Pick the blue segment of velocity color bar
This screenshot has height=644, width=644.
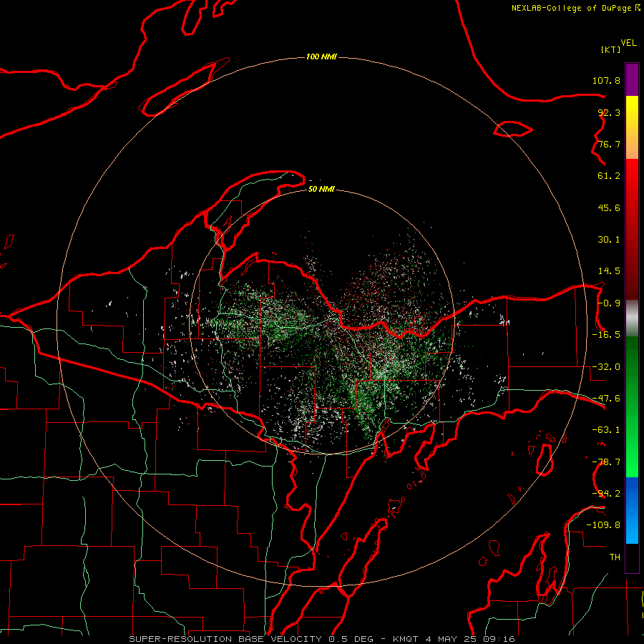coord(632,510)
